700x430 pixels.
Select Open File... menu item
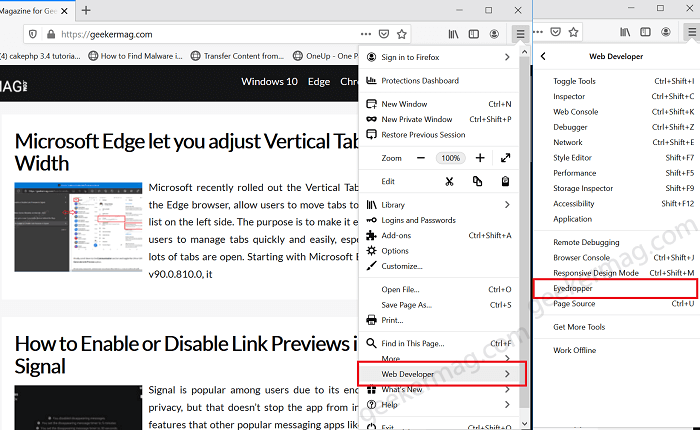point(439,289)
